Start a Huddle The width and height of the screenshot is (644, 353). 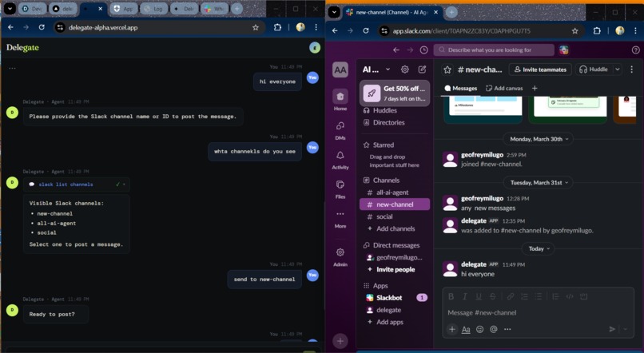pos(594,69)
